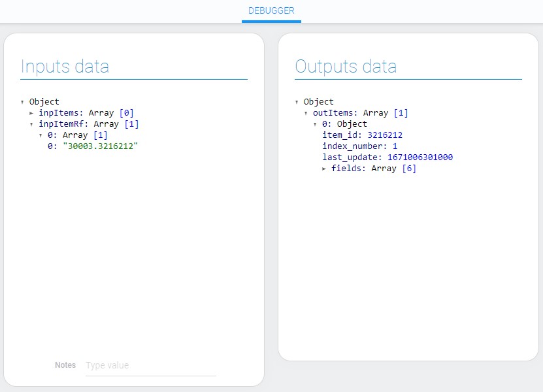Click the Notes field label
This screenshot has height=392, width=543.
(65, 365)
